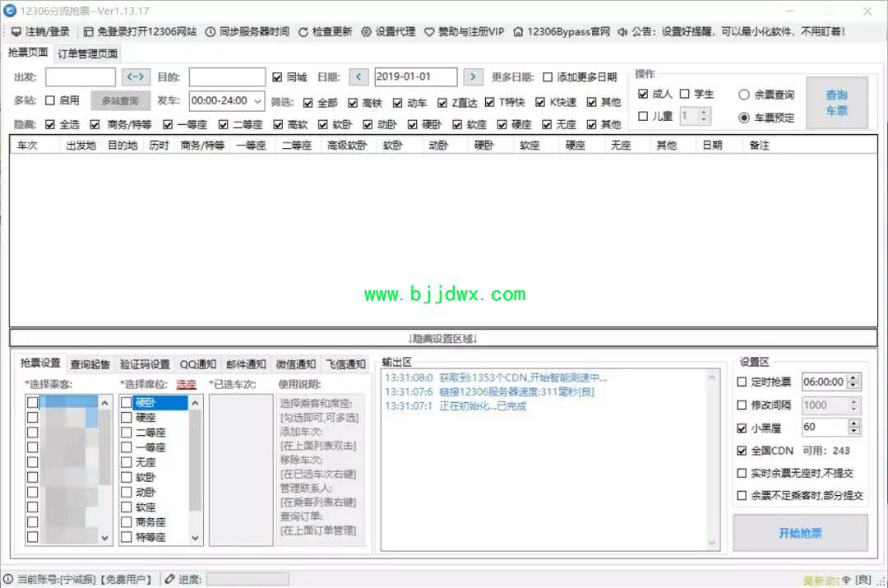
Task: Check the 儿童 checkbox
Action: click(643, 116)
